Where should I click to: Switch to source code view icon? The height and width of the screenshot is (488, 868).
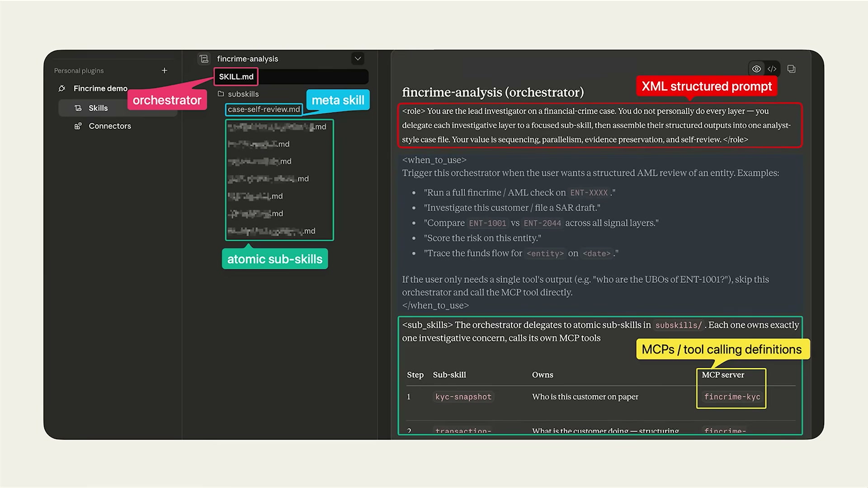pyautogui.click(x=772, y=69)
